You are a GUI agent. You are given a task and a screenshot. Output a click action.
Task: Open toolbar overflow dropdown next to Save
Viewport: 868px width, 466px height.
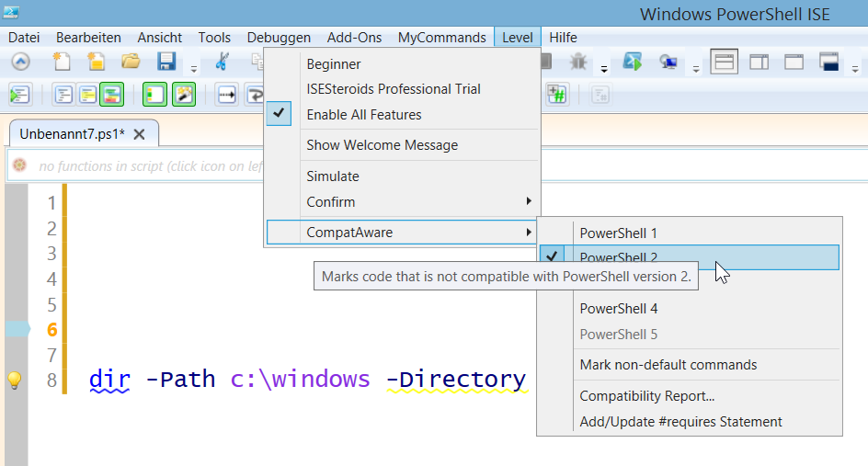point(193,68)
